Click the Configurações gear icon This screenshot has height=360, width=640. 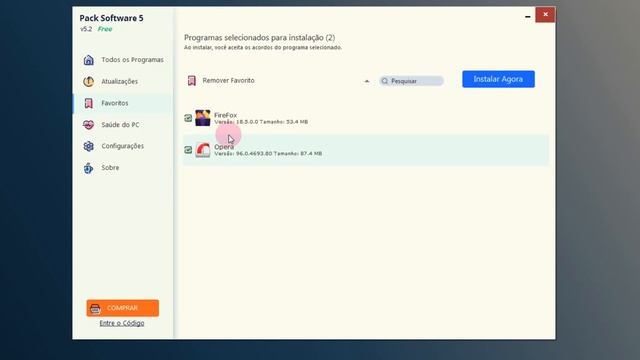coord(89,146)
